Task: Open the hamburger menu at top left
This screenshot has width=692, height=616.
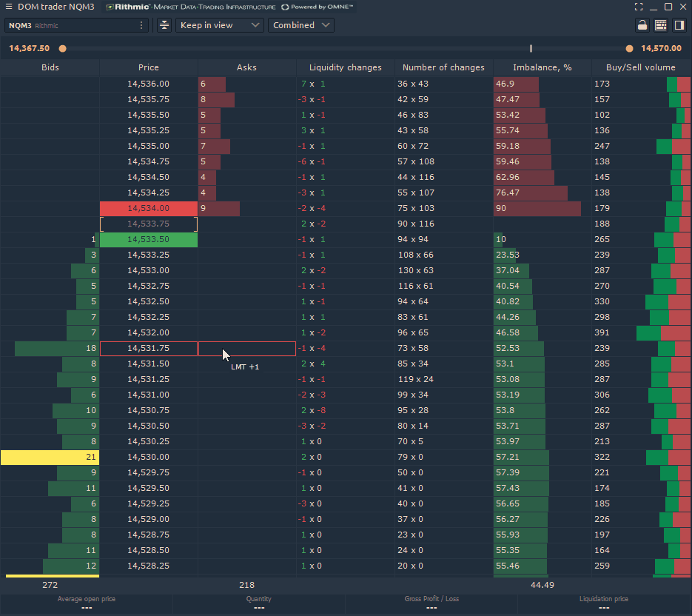Action: coord(10,7)
